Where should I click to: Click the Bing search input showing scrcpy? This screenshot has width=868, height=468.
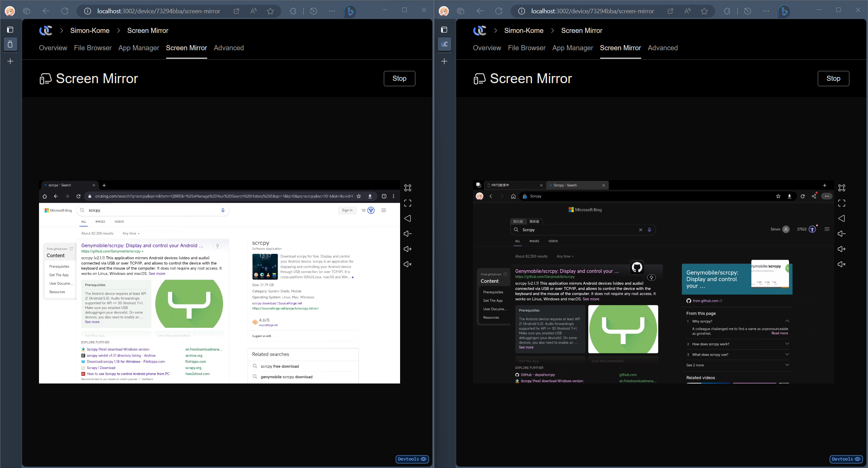coord(153,210)
